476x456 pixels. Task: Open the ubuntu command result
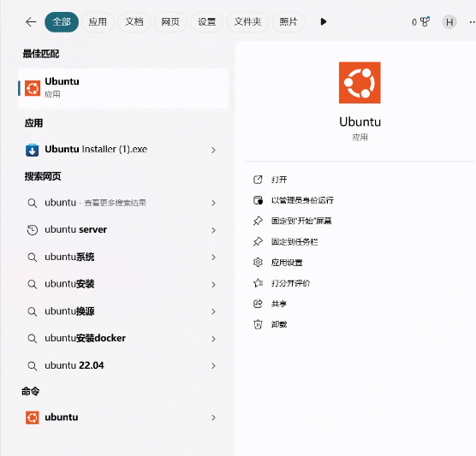122,418
